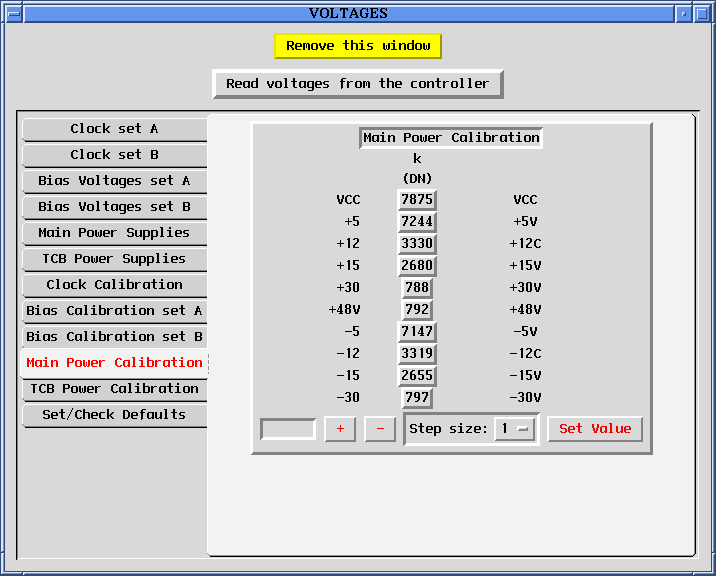Select the Main Power Calibration tab
The height and width of the screenshot is (576, 716).
[114, 363]
